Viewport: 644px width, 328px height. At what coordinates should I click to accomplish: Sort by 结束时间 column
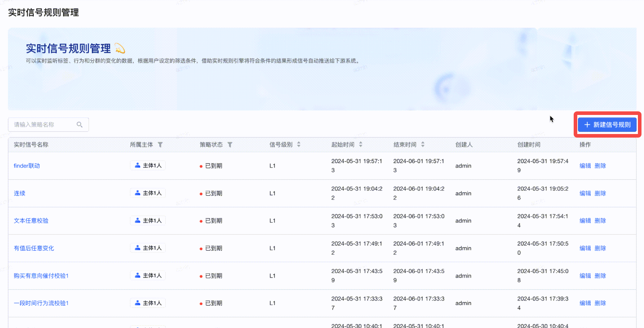[423, 144]
